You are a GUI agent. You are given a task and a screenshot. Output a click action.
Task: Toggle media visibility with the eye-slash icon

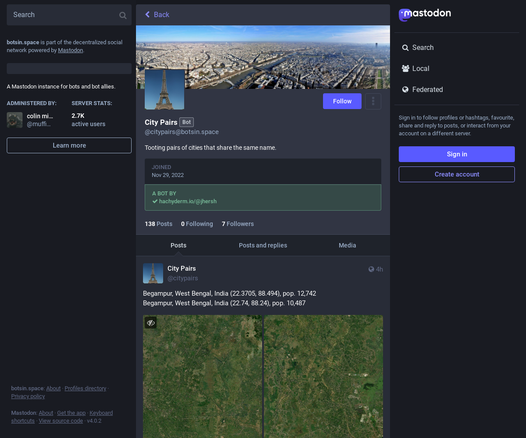coord(151,323)
